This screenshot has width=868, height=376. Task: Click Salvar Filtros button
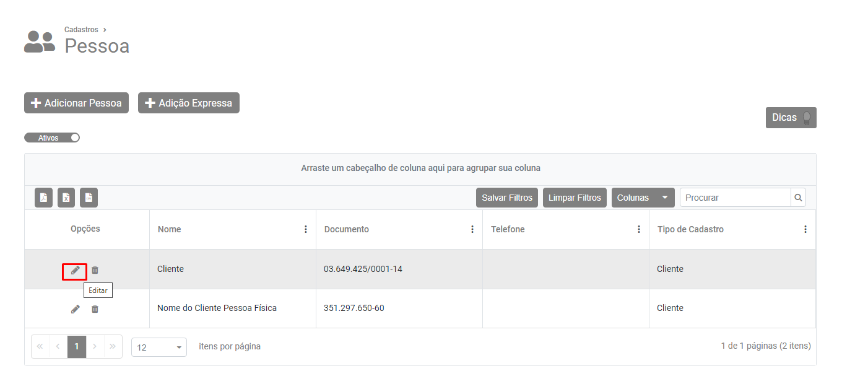[x=507, y=198]
